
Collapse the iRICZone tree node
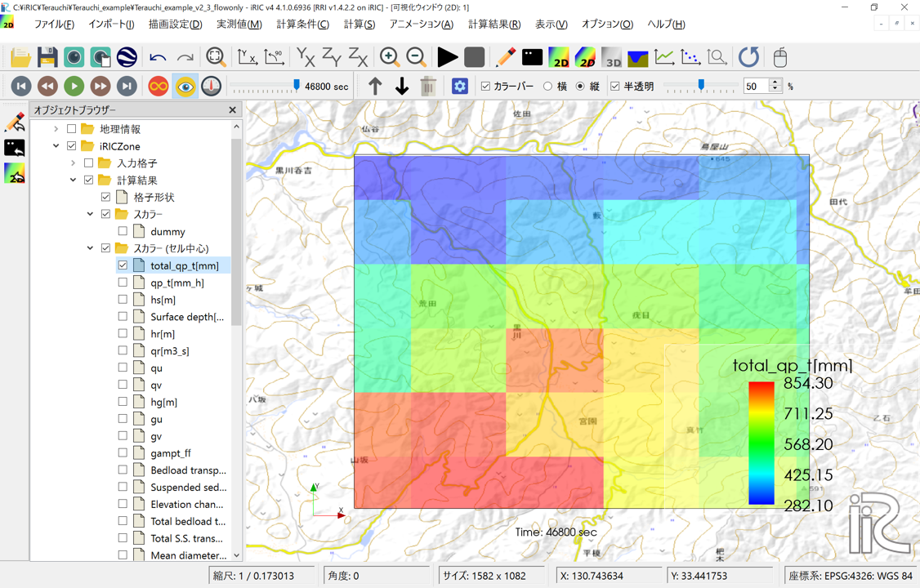pyautogui.click(x=56, y=145)
